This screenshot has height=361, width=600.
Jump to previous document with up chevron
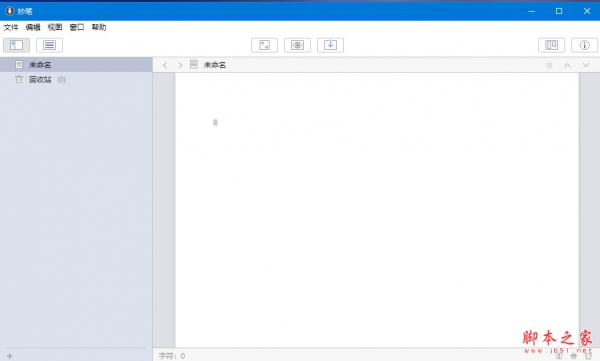click(x=567, y=65)
